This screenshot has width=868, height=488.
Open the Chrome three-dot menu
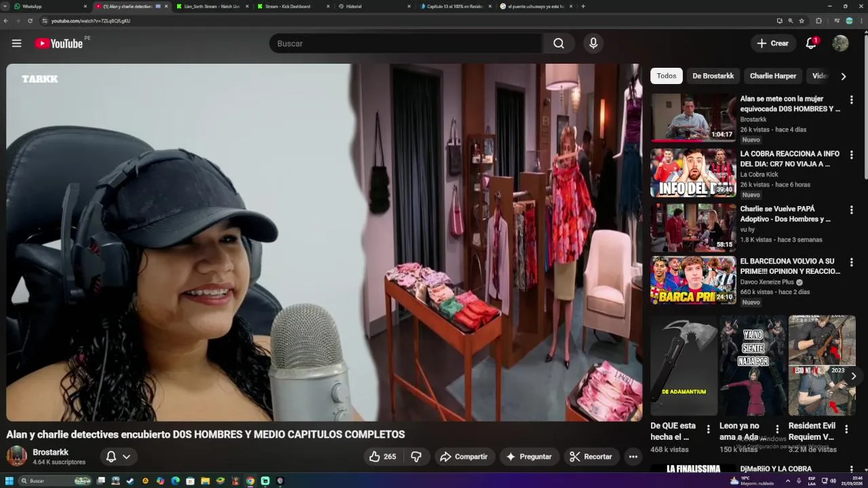click(861, 21)
